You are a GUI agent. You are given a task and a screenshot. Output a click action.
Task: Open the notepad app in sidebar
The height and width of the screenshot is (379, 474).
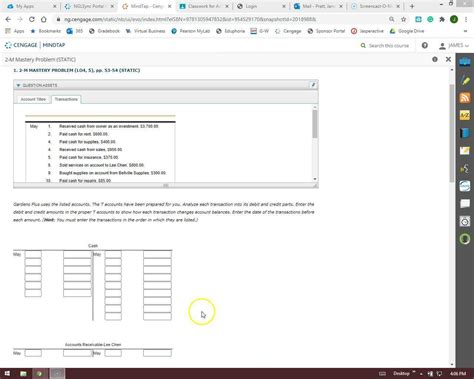(465, 151)
